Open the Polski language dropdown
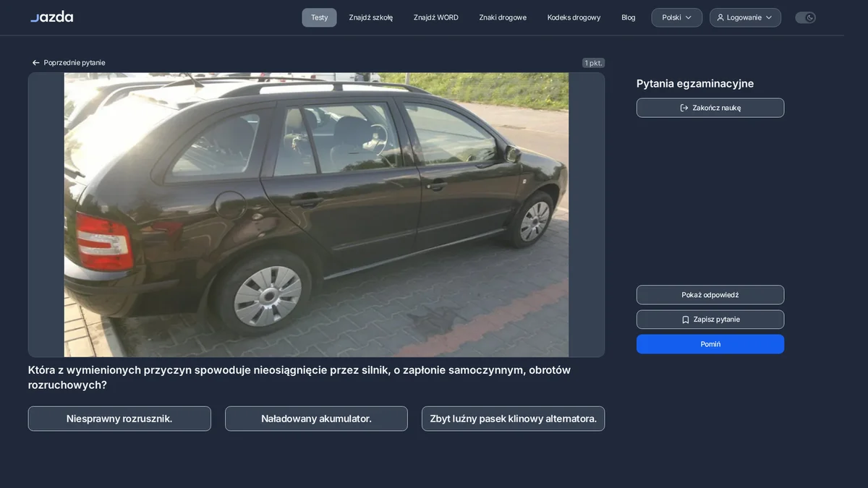 [676, 17]
